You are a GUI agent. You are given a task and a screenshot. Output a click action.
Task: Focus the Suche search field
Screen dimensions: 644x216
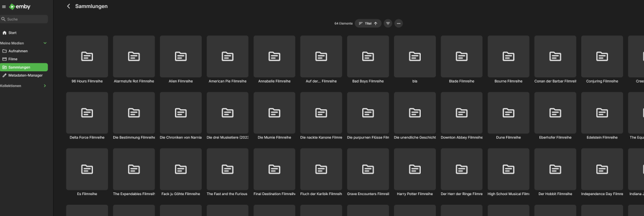pyautogui.click(x=24, y=19)
